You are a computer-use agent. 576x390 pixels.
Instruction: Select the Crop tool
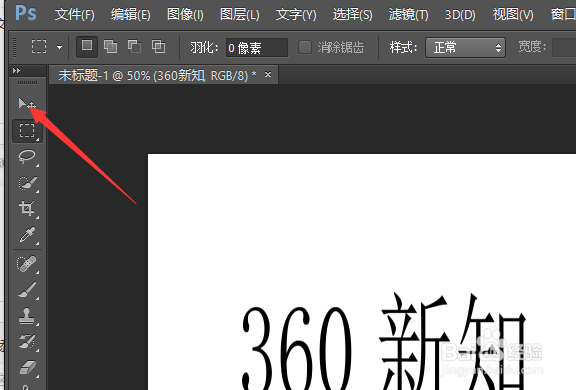pos(27,209)
